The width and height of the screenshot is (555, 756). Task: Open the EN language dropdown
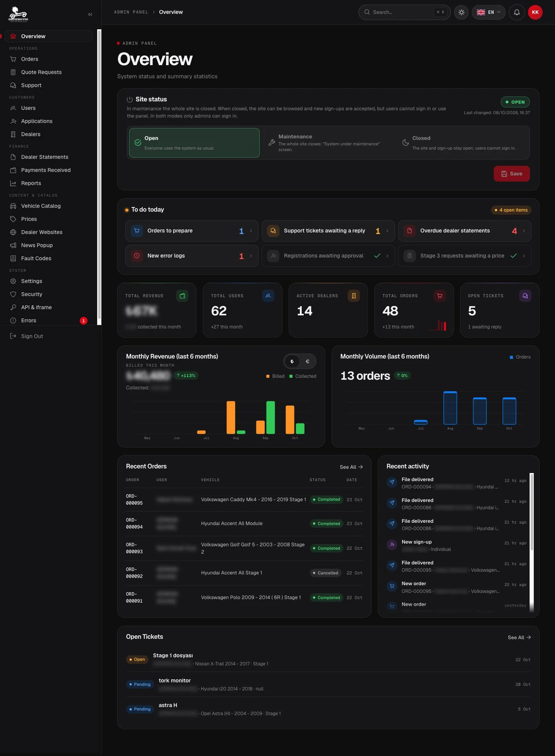(x=488, y=12)
